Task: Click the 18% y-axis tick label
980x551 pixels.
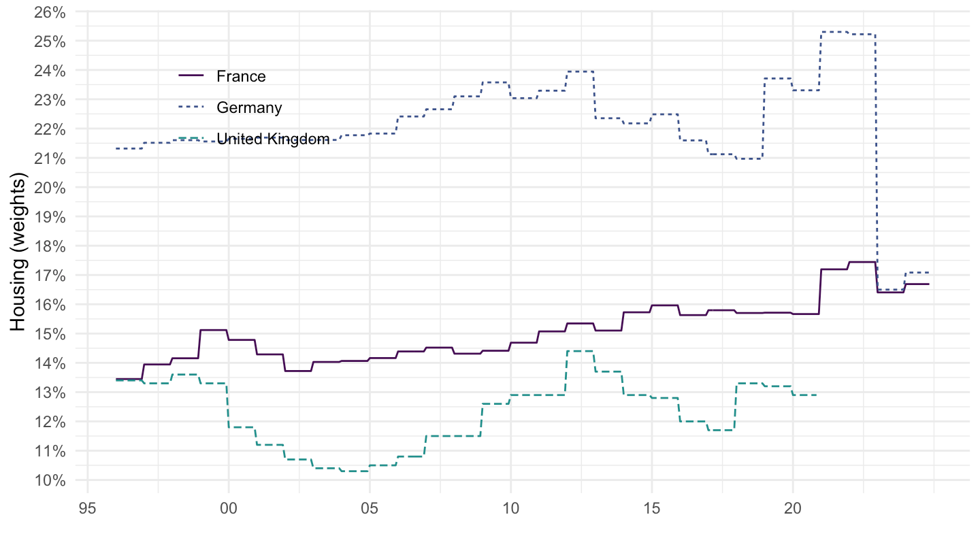Action: [50, 246]
